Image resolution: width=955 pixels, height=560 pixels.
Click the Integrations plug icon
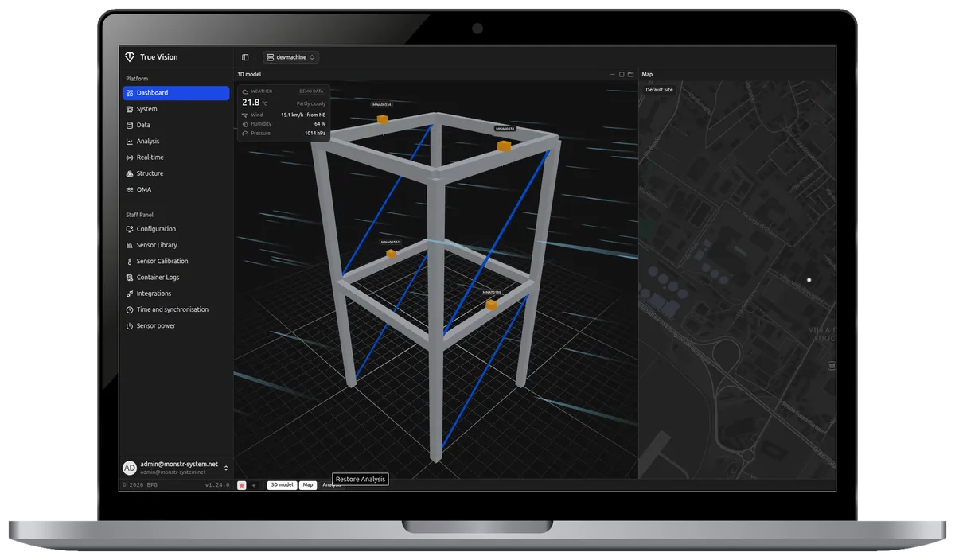[130, 294]
